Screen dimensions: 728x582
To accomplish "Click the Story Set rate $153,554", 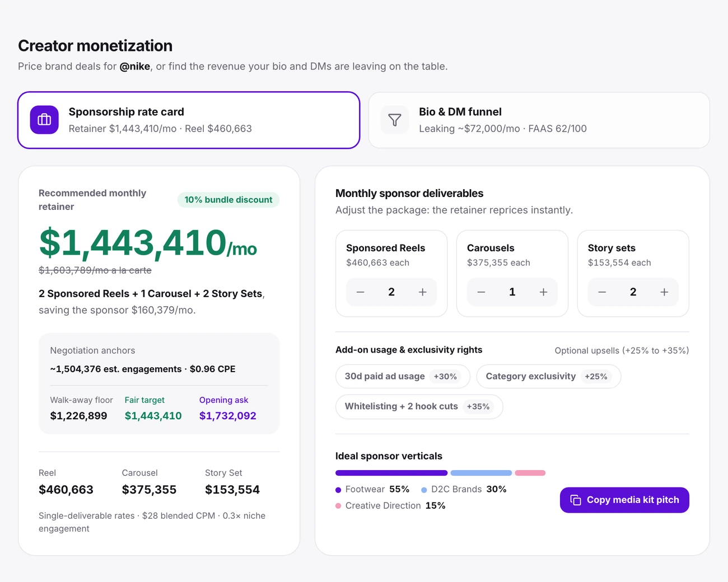I will 232,490.
